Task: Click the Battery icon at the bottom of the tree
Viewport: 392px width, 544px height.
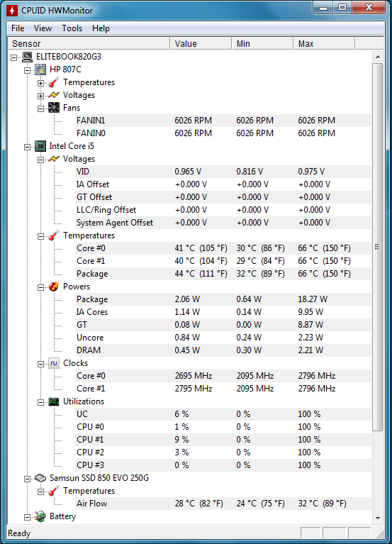Action: (40, 516)
